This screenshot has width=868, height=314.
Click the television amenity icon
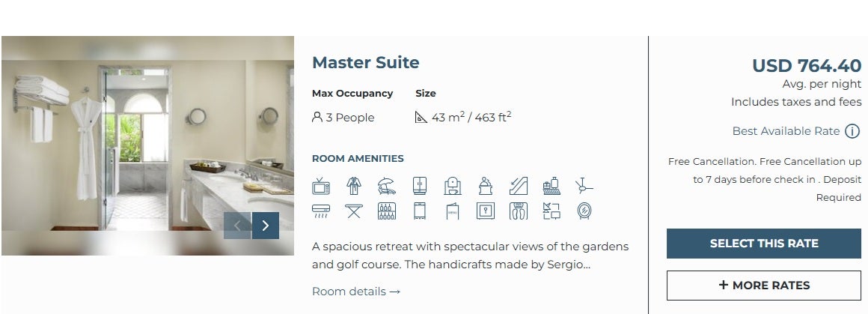(320, 186)
